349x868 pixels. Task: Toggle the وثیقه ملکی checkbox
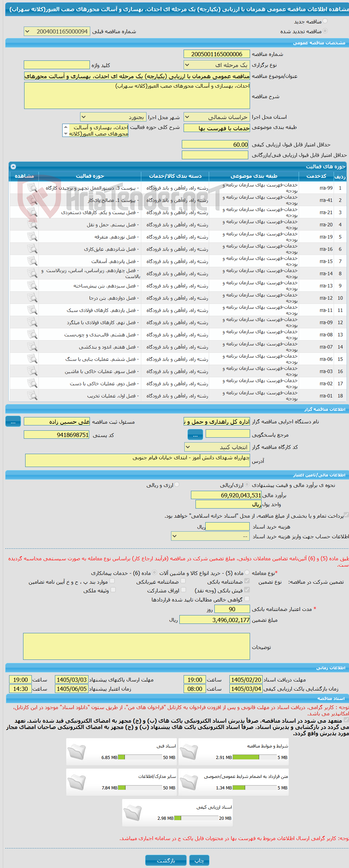click(x=113, y=590)
